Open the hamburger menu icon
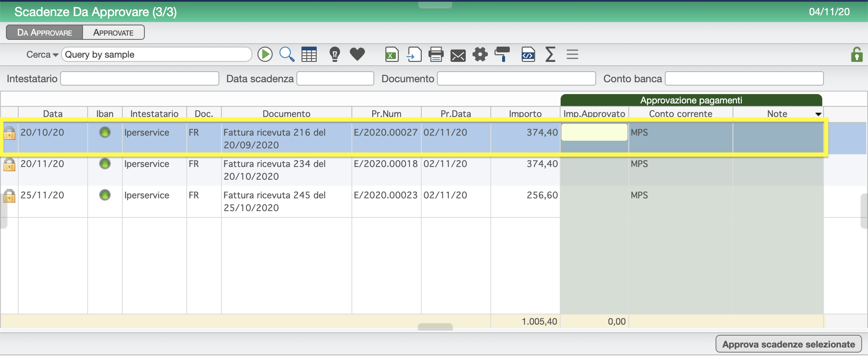The image size is (868, 356). (572, 54)
